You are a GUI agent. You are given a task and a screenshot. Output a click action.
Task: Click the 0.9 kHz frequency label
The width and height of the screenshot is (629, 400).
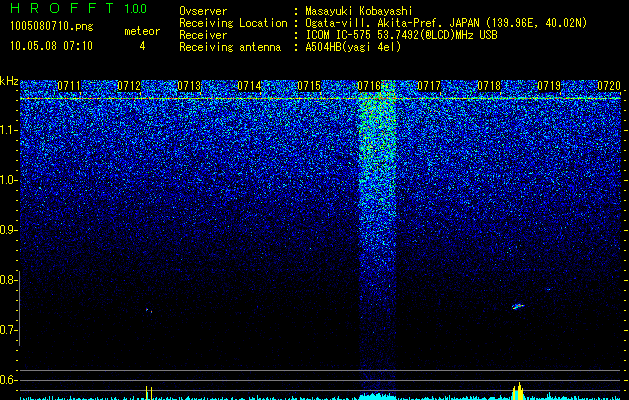pyautogui.click(x=8, y=230)
